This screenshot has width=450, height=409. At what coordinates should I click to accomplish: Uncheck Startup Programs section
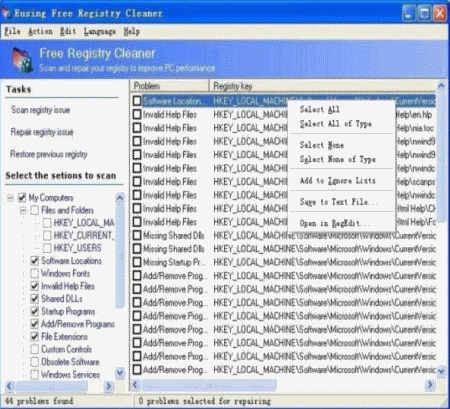point(34,311)
